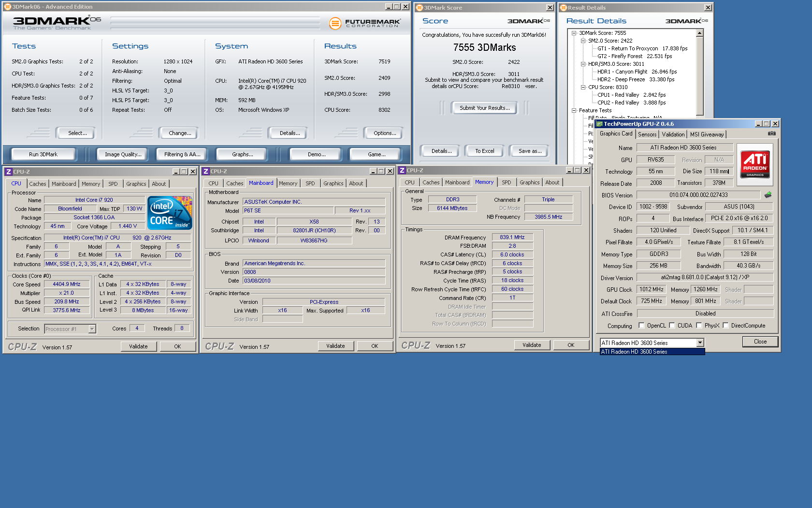Toggle the DirectCompute checkbox in GPU-Z
The height and width of the screenshot is (508, 812).
coord(725,326)
